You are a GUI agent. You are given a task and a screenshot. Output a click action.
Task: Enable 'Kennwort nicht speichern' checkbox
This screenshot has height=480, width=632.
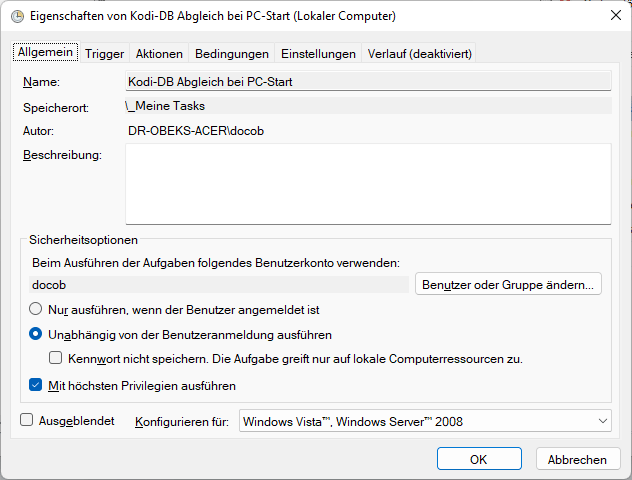click(x=56, y=358)
